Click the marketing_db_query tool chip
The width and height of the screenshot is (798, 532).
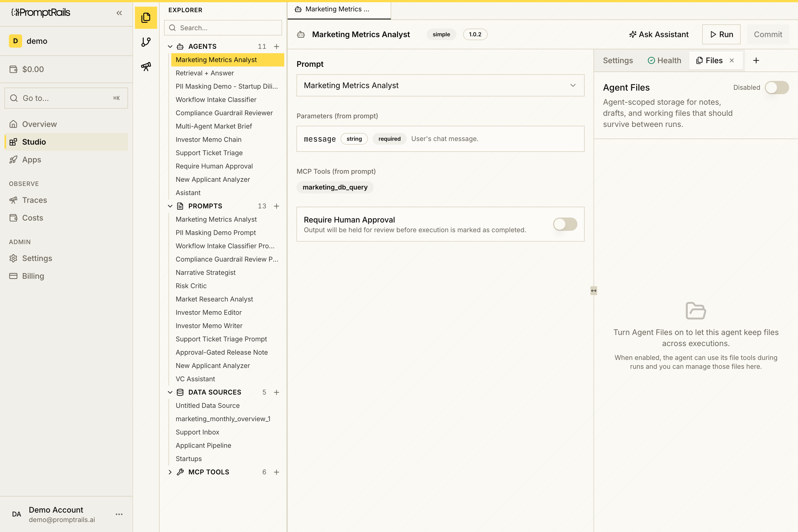(x=335, y=187)
